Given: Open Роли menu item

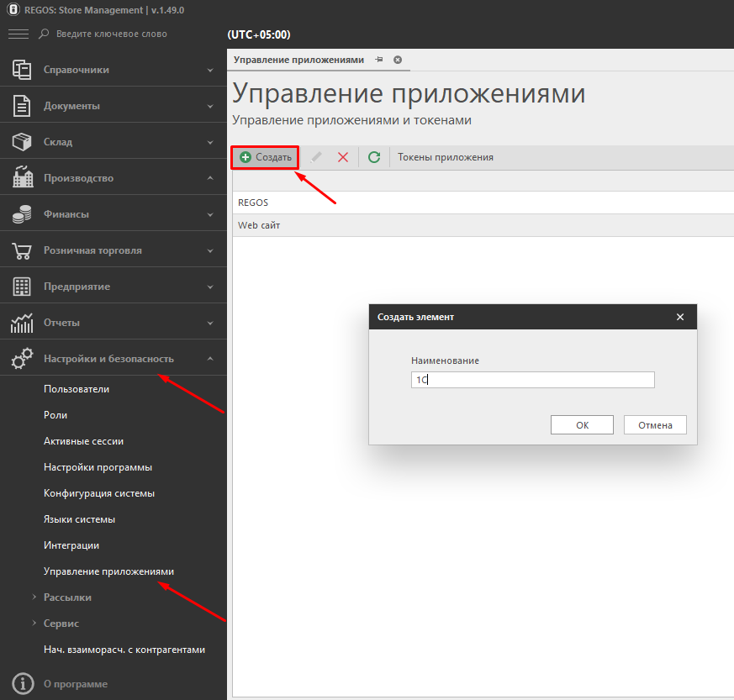Looking at the screenshot, I should pos(55,415).
